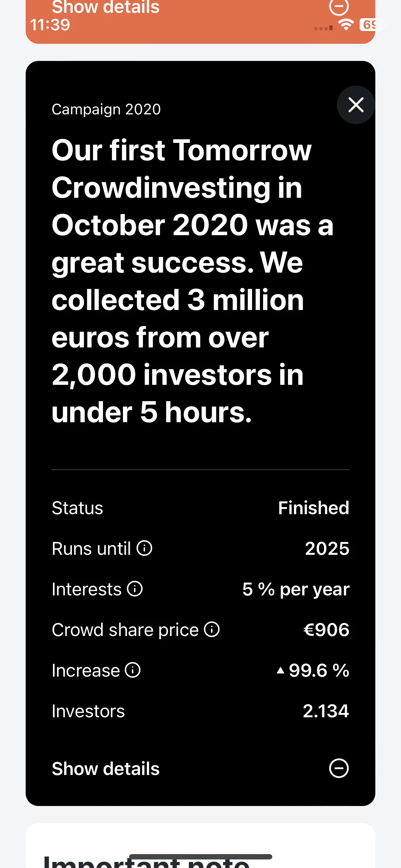Open the Crowd share price info icon
This screenshot has height=868, width=401.
click(212, 629)
